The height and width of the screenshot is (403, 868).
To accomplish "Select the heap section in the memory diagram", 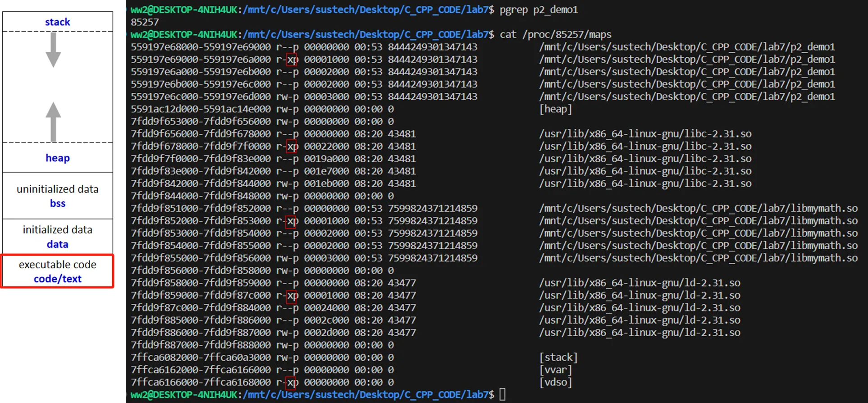I will click(x=57, y=158).
